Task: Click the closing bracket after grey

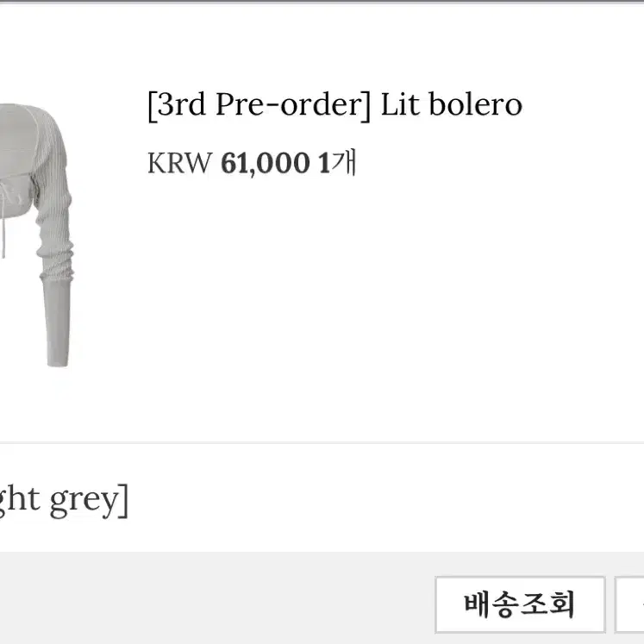Action: (124, 501)
